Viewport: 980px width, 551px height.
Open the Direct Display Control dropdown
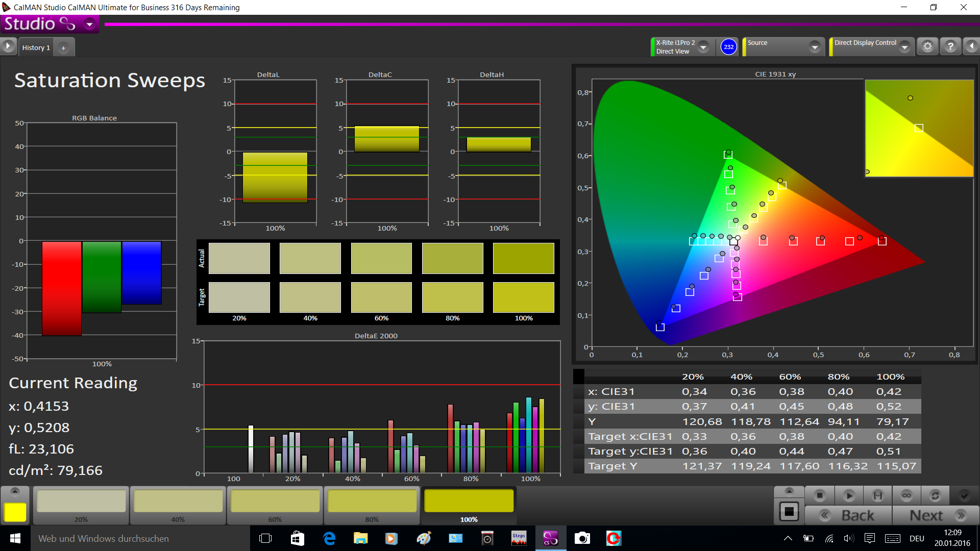coord(904,47)
